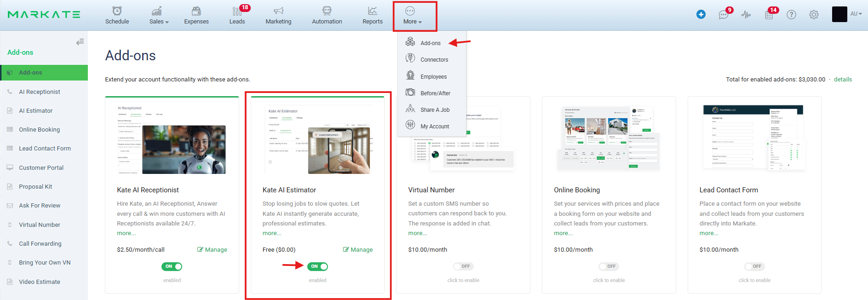
Task: Expand more text for Kate AI Receptionist
Action: [126, 233]
